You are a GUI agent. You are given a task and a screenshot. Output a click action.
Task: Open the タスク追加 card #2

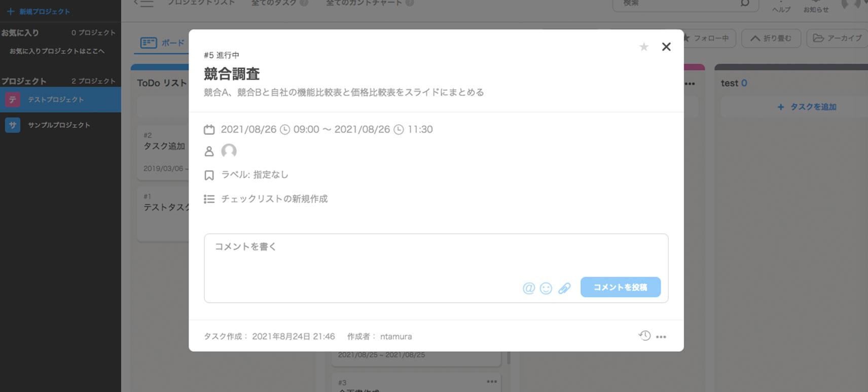pos(163,152)
